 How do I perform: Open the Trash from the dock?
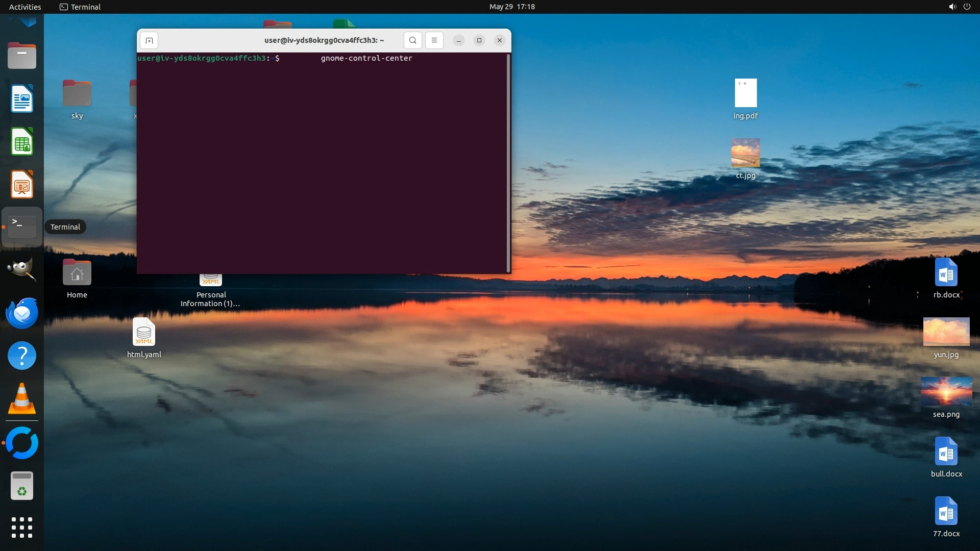pyautogui.click(x=22, y=486)
